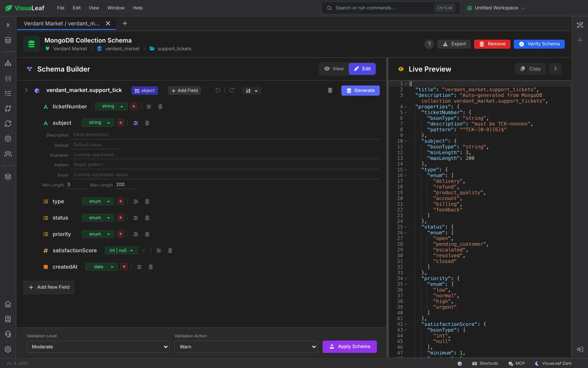Open the users icon in left sidebar
Screen dimensions: 588x368
(x=8, y=154)
